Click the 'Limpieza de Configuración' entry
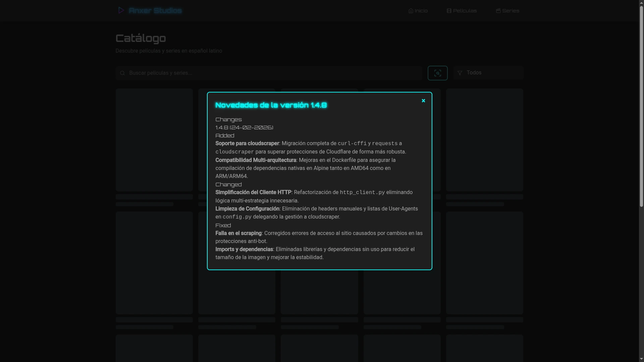 tap(247, 209)
